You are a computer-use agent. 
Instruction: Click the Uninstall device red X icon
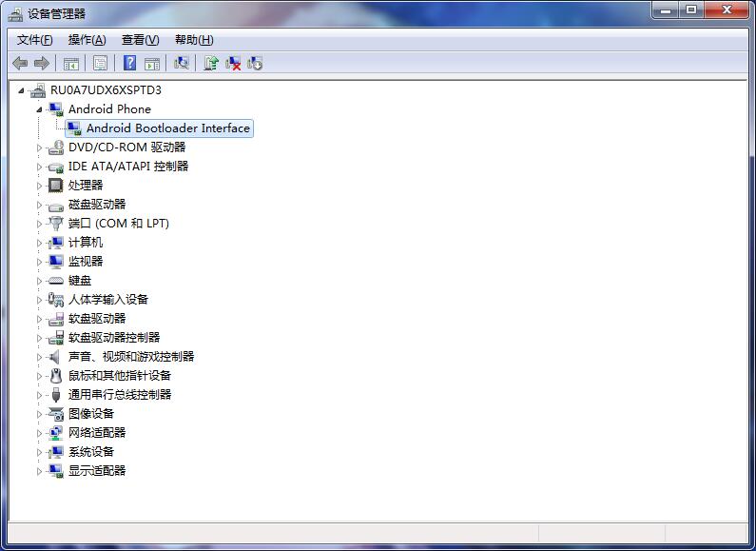pos(233,64)
